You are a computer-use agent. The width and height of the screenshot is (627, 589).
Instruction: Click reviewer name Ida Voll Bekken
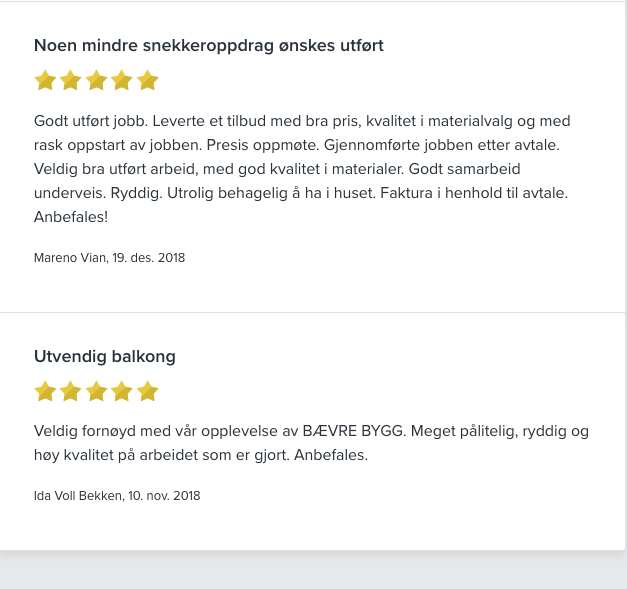[x=78, y=496]
